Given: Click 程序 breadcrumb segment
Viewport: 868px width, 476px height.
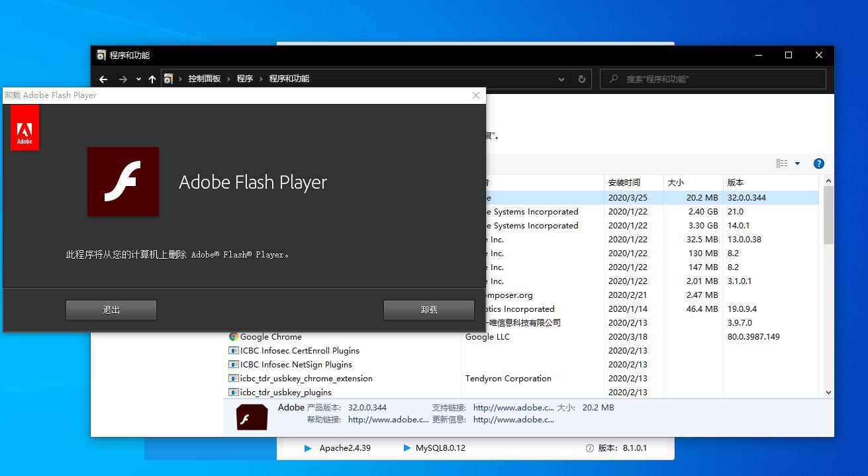Looking at the screenshot, I should pyautogui.click(x=245, y=78).
